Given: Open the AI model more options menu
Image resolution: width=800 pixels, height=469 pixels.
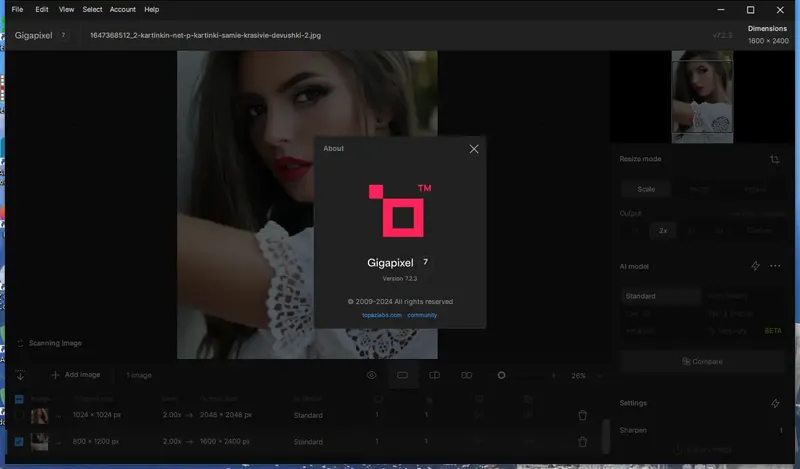Looking at the screenshot, I should tap(775, 266).
